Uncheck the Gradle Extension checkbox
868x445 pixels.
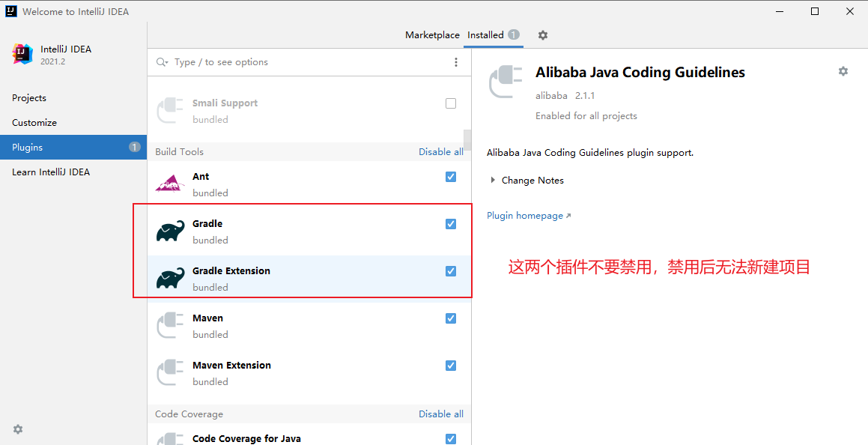(451, 271)
